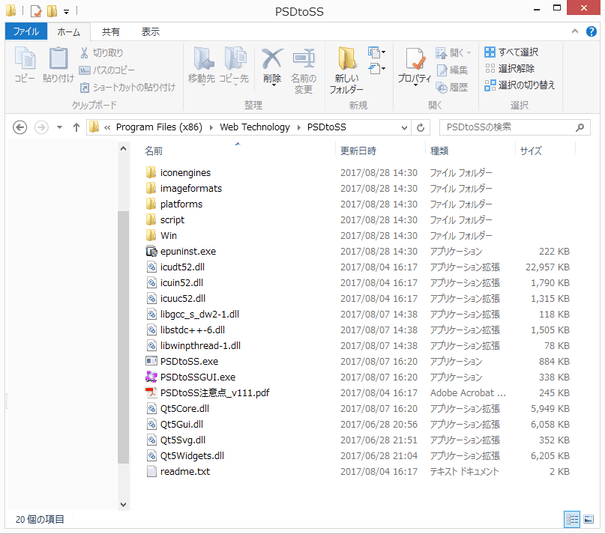Sort by the Name column header

[x=154, y=151]
